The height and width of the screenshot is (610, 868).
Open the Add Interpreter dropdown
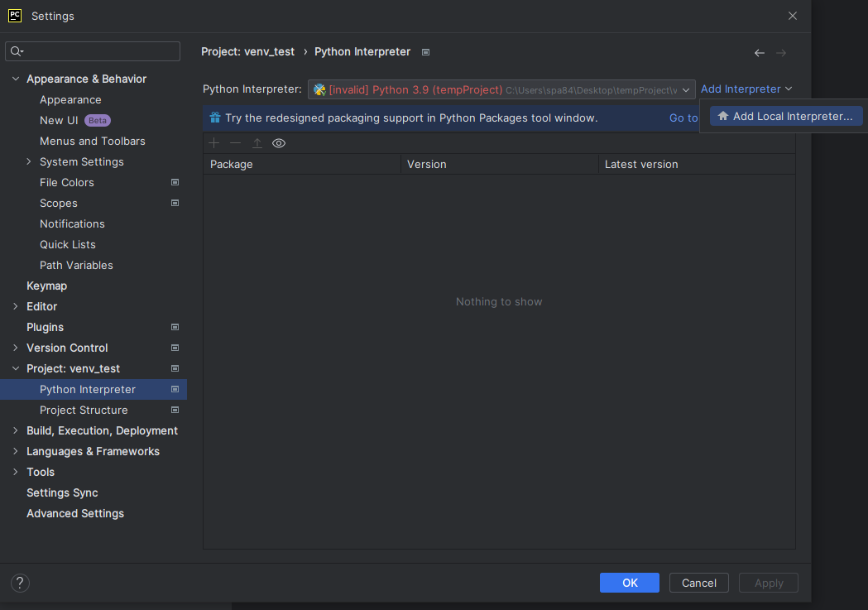point(746,89)
